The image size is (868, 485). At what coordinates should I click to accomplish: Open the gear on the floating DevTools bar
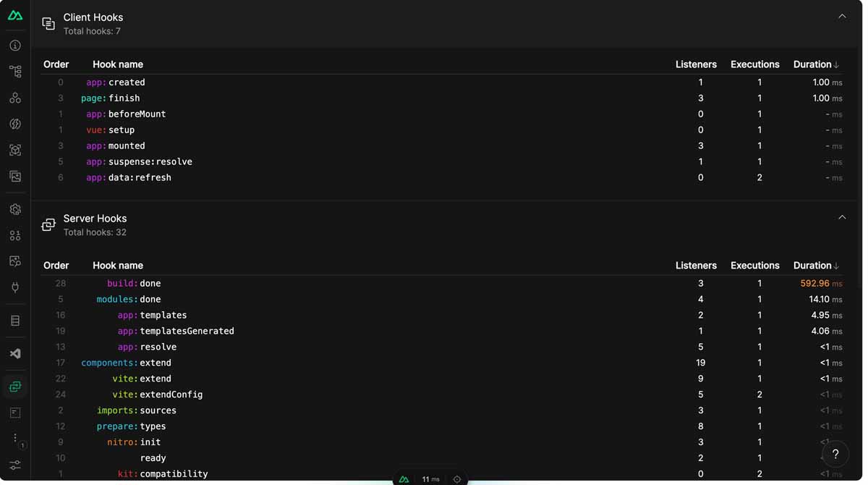456,478
